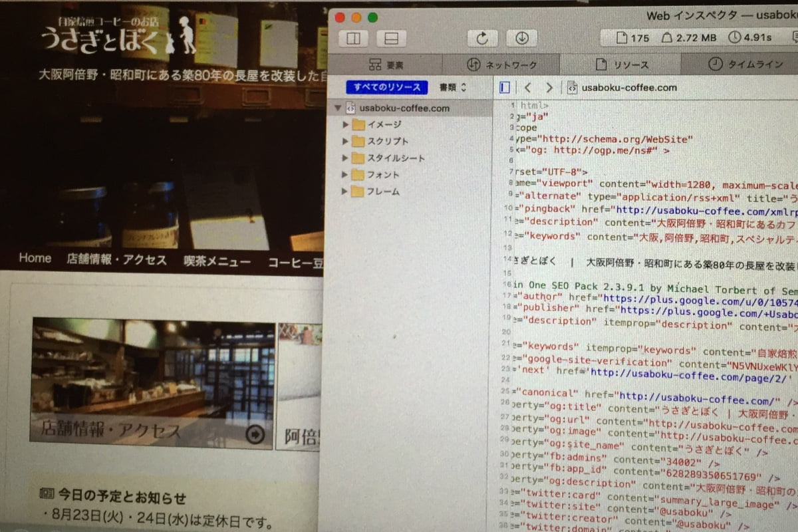Expand the スタイルシート folder

345,158
